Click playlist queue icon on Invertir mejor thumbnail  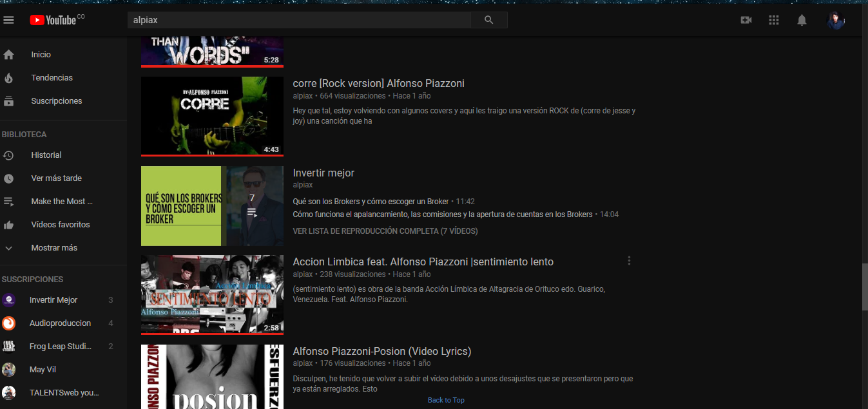pyautogui.click(x=252, y=212)
